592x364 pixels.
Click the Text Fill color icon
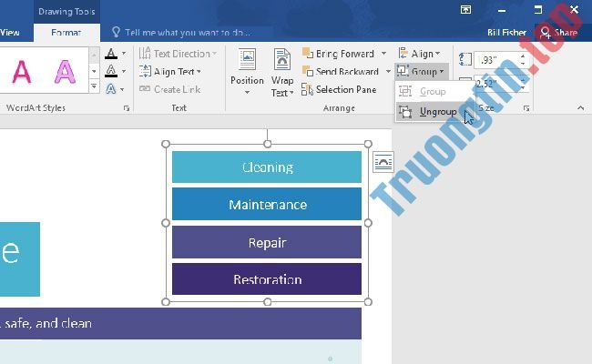pos(110,54)
